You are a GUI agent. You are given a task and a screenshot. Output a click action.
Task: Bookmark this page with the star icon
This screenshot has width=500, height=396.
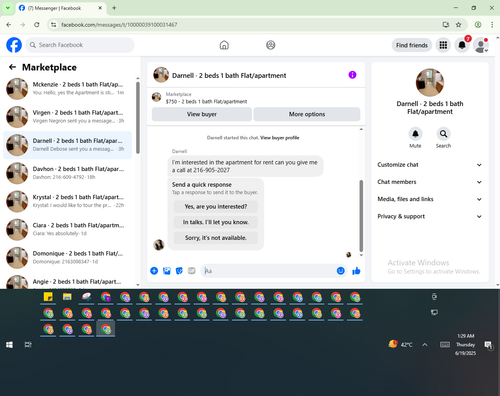pos(459,25)
